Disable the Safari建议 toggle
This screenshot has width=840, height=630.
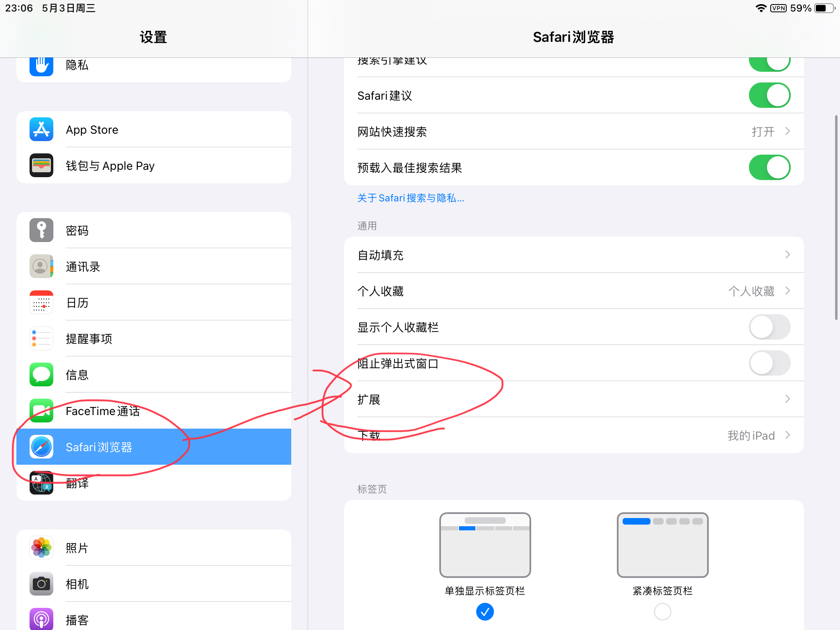click(x=769, y=96)
